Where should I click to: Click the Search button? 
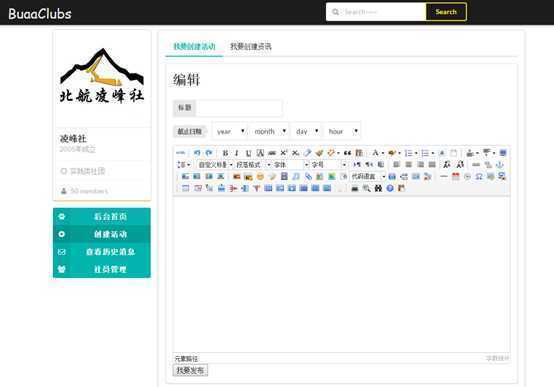pyautogui.click(x=446, y=12)
